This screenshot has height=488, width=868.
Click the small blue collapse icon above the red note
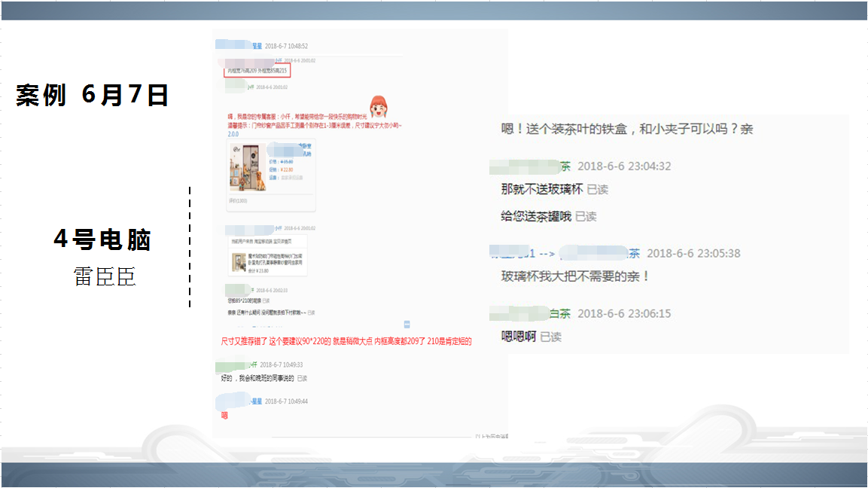pyautogui.click(x=407, y=324)
